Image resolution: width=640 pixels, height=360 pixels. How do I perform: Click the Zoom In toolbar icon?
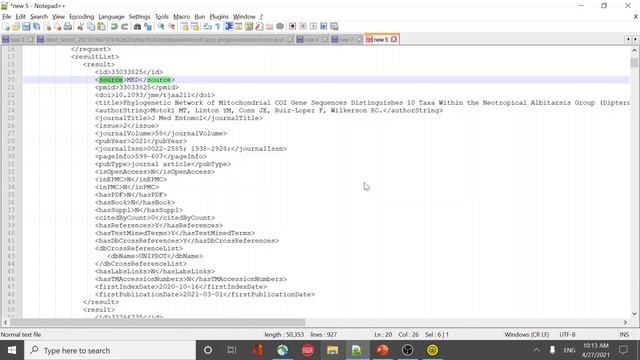coord(161,27)
